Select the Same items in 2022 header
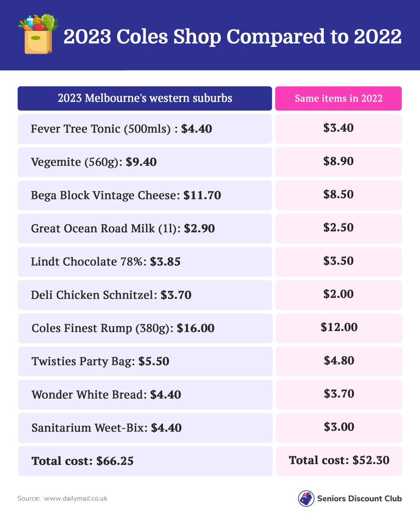 (339, 98)
